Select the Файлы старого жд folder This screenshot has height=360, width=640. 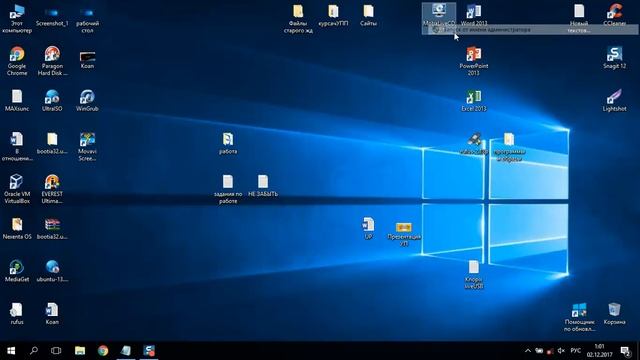tap(298, 19)
